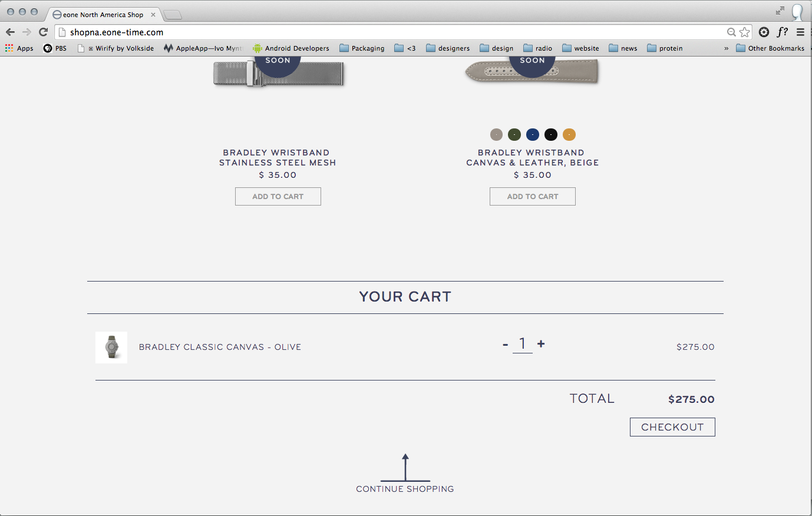Expand the protein bookmarks folder
This screenshot has width=812, height=516.
665,48
